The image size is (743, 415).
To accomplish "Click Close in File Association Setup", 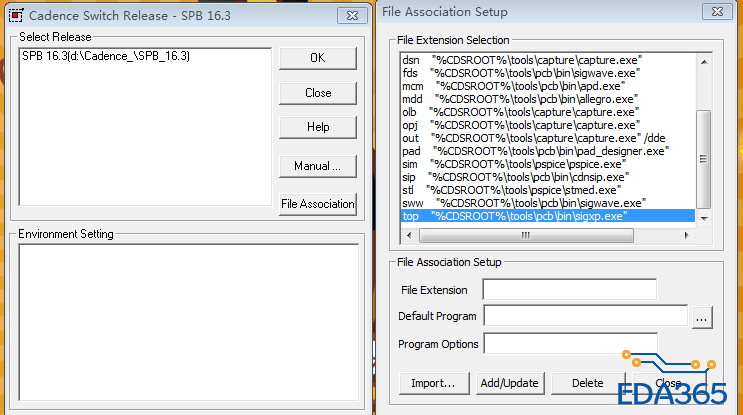I will click(x=669, y=383).
